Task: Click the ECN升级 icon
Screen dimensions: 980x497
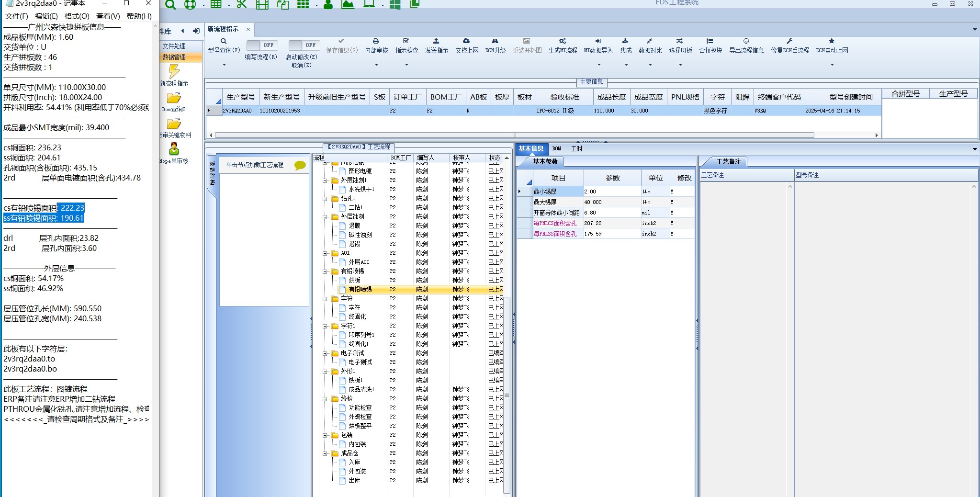Action: (495, 41)
